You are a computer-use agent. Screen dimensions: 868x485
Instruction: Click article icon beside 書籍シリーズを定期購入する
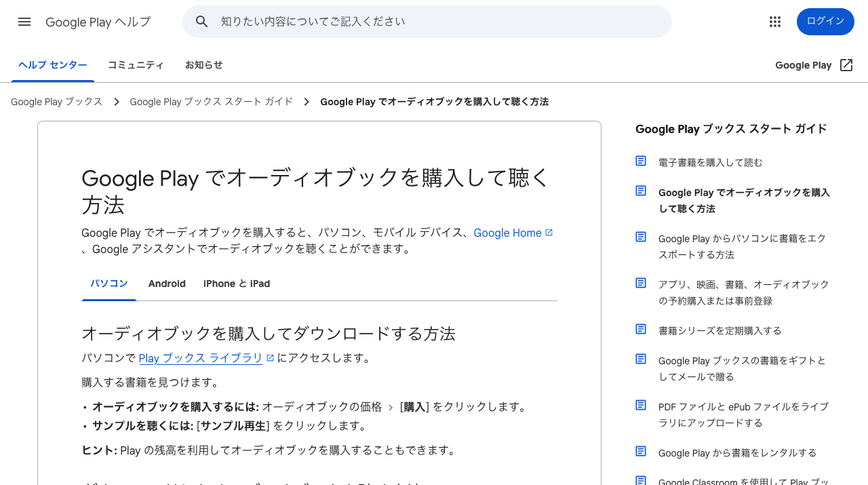641,329
